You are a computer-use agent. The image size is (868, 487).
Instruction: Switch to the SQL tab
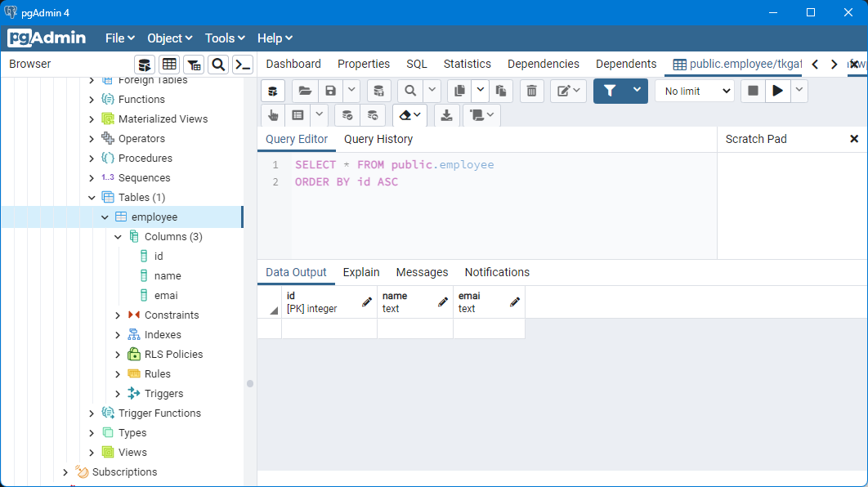[x=417, y=65]
